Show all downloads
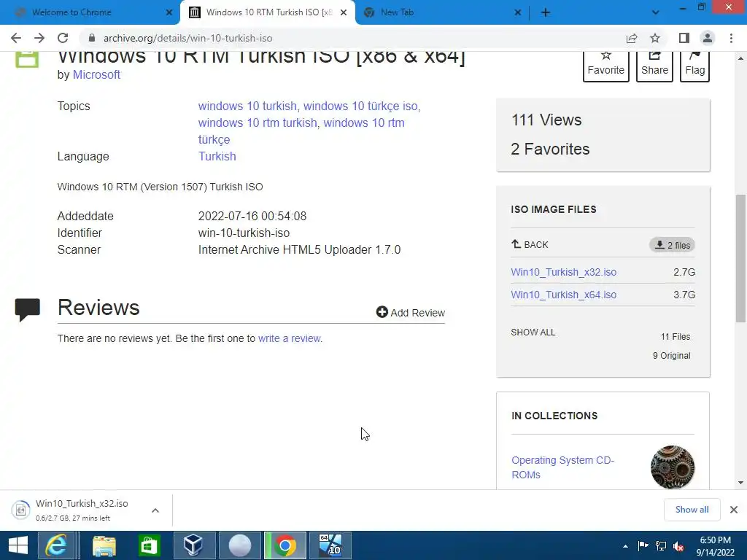The image size is (747, 560). 692,510
